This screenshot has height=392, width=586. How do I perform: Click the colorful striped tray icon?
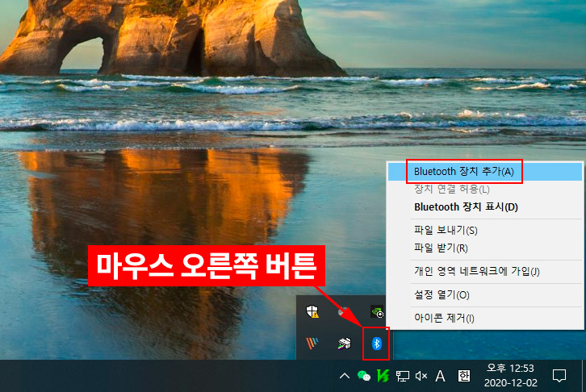[x=312, y=344]
